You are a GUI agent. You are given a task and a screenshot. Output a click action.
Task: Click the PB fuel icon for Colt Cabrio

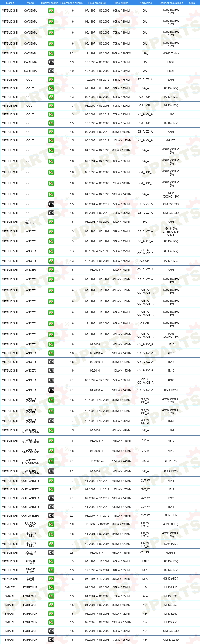pos(51,222)
